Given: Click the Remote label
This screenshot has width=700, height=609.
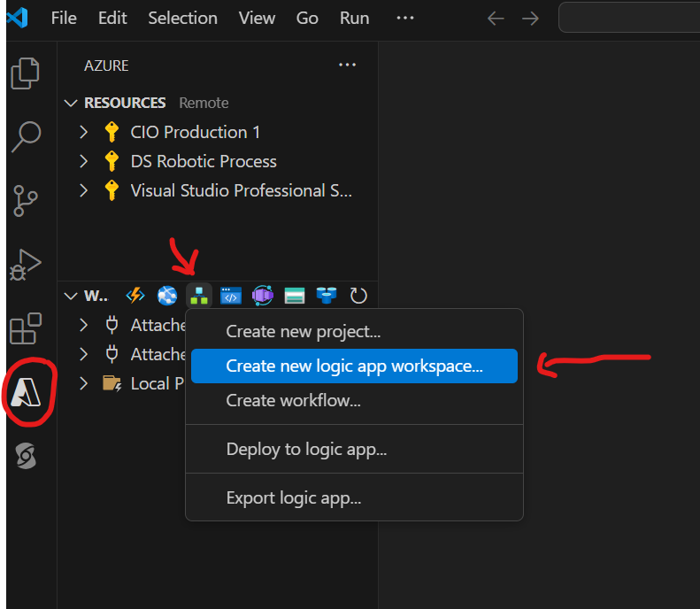Looking at the screenshot, I should pyautogui.click(x=204, y=104).
